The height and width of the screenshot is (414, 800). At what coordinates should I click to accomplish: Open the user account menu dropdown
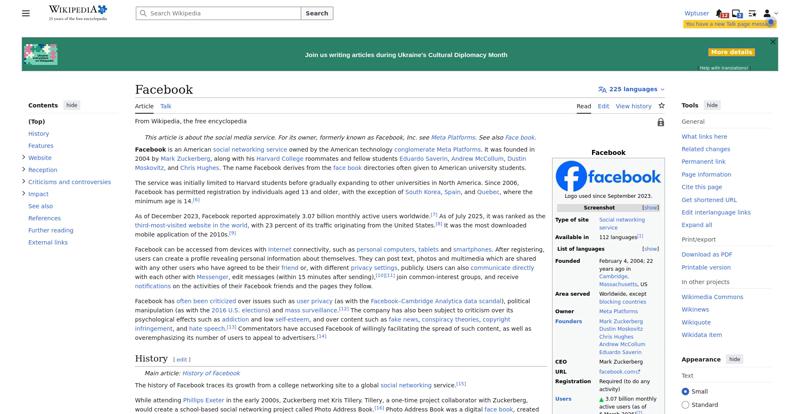pos(770,13)
